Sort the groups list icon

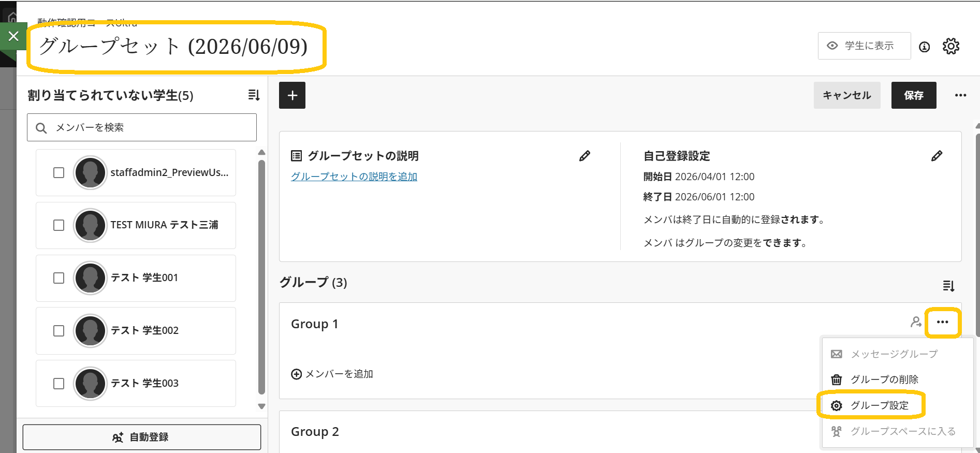[x=948, y=286]
